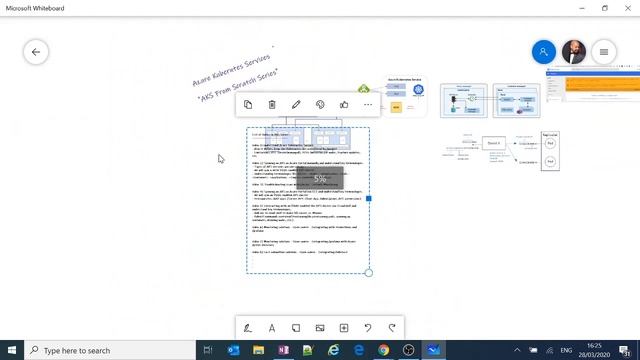Insert an image from bottom toolbar

tap(320, 328)
